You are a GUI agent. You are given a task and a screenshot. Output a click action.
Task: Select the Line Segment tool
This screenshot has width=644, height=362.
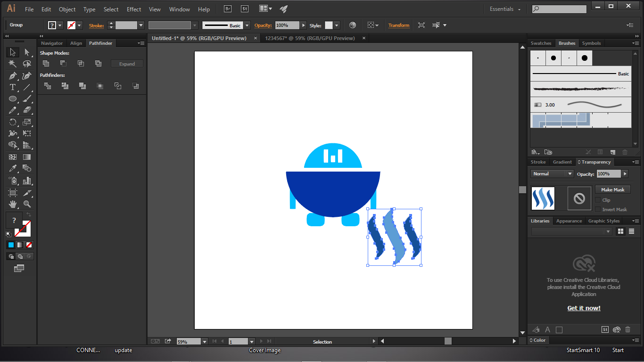pos(27,87)
